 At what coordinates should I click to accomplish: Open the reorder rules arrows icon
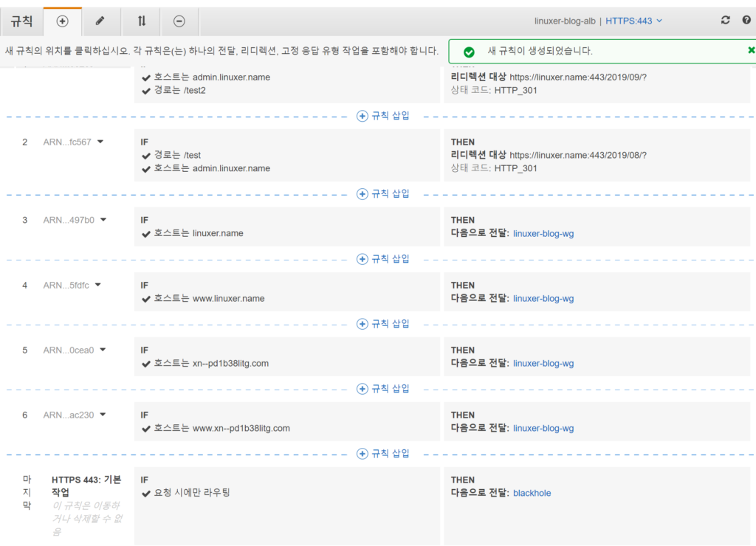[141, 21]
